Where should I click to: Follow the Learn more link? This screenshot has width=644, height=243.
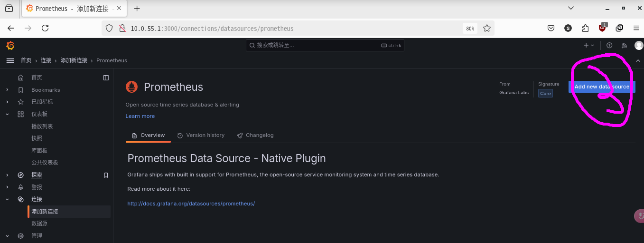coord(140,116)
